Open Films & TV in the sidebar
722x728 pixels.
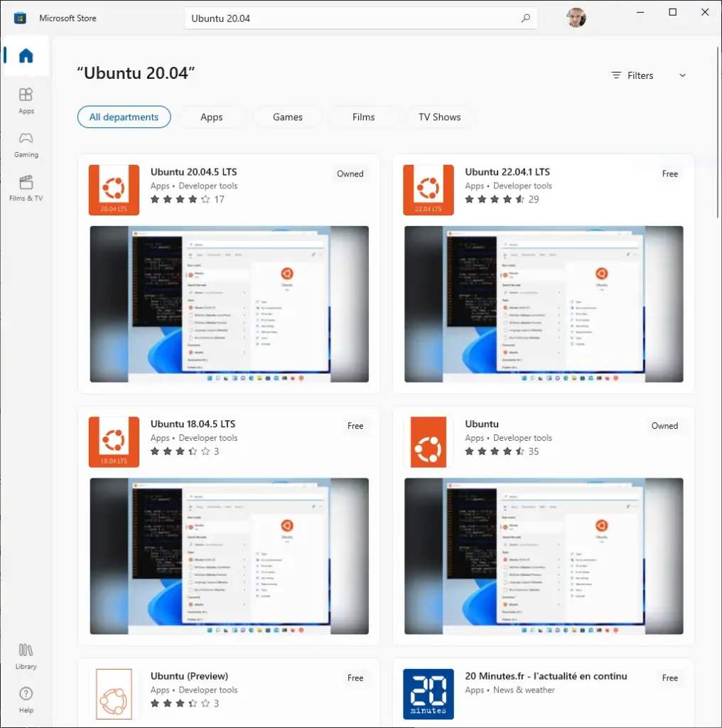click(x=26, y=188)
